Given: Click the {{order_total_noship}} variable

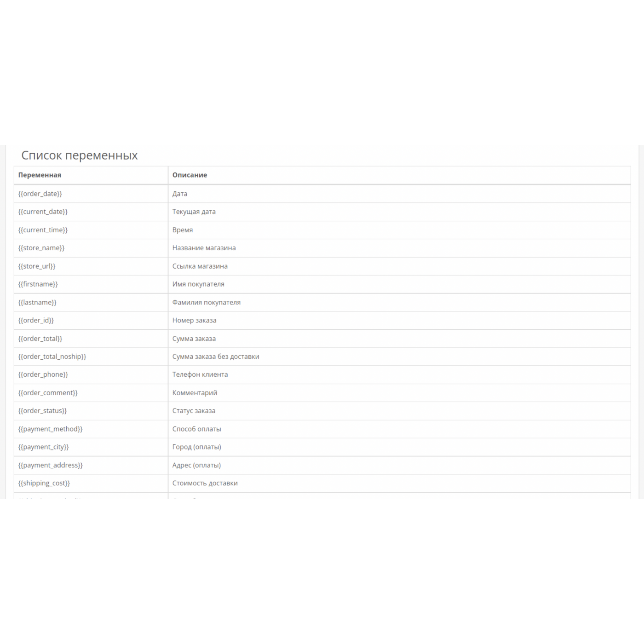Looking at the screenshot, I should coord(52,356).
